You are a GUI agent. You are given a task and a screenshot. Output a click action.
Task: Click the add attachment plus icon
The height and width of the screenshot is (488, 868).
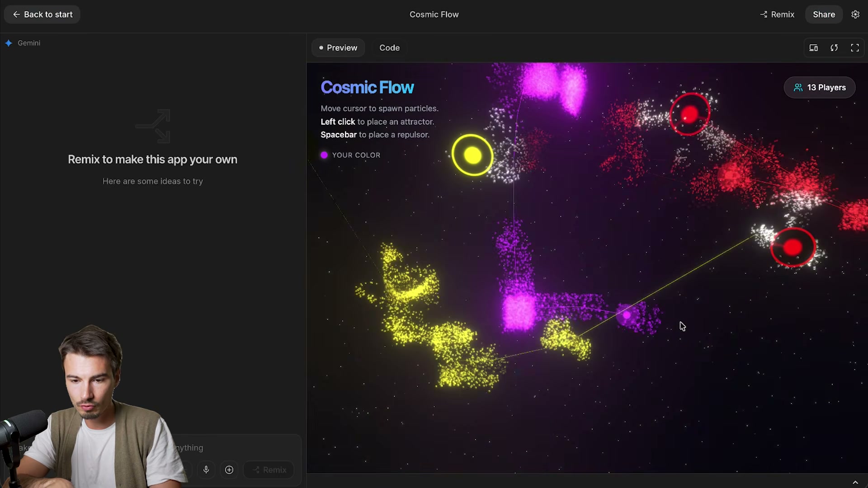[x=229, y=470]
